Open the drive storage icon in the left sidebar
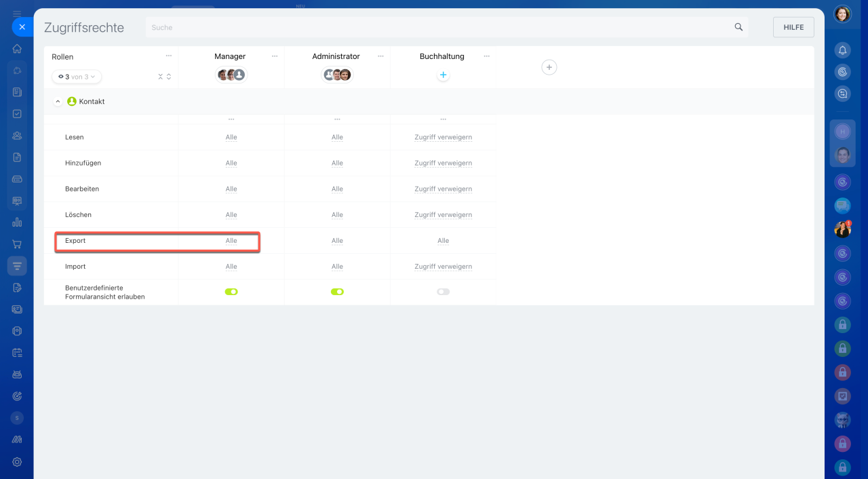This screenshot has height=479, width=868. [x=17, y=179]
